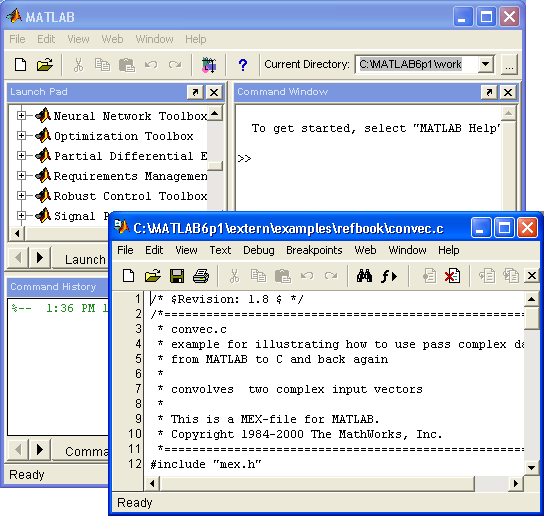Click Show function list icon in editor
Image resolution: width=544 pixels, height=516 pixels.
point(389,276)
